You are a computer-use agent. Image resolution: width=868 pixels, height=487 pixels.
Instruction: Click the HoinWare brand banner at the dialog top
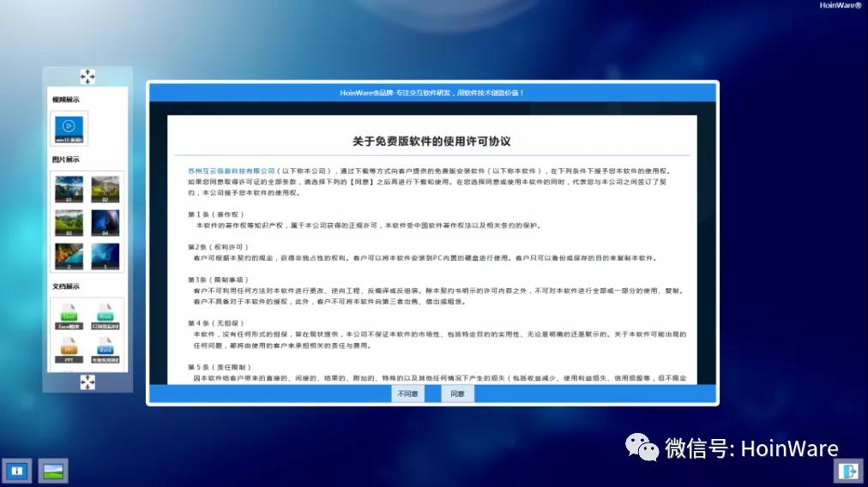point(432,93)
